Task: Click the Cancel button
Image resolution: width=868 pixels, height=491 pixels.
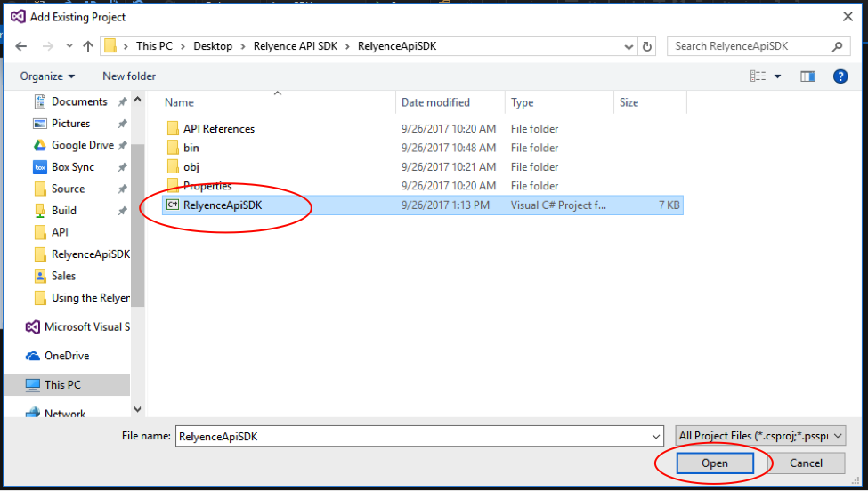Action: (806, 463)
